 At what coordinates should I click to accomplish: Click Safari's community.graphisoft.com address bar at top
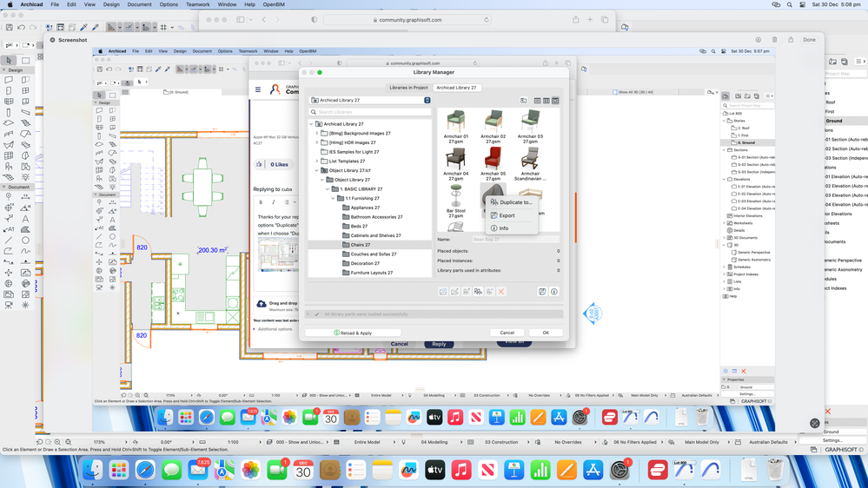407,20
